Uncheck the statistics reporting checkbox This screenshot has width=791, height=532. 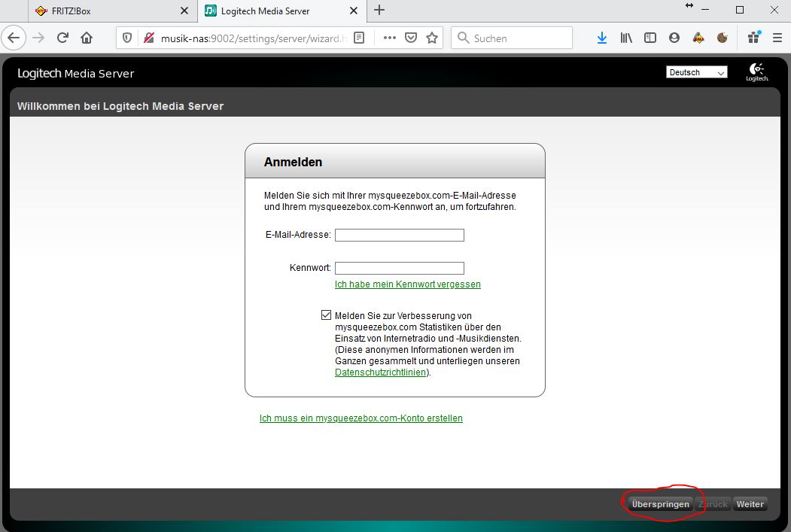(327, 315)
